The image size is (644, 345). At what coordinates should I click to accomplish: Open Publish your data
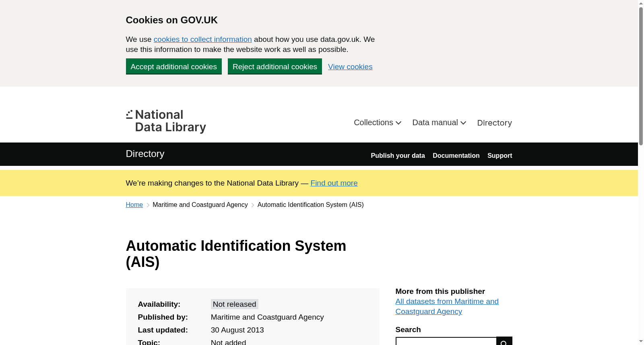(x=398, y=155)
